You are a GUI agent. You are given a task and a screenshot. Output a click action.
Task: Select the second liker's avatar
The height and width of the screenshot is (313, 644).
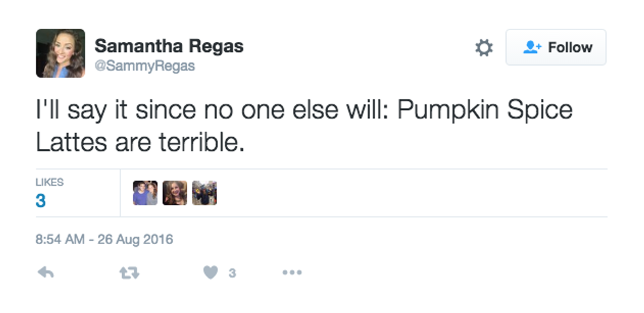click(175, 193)
